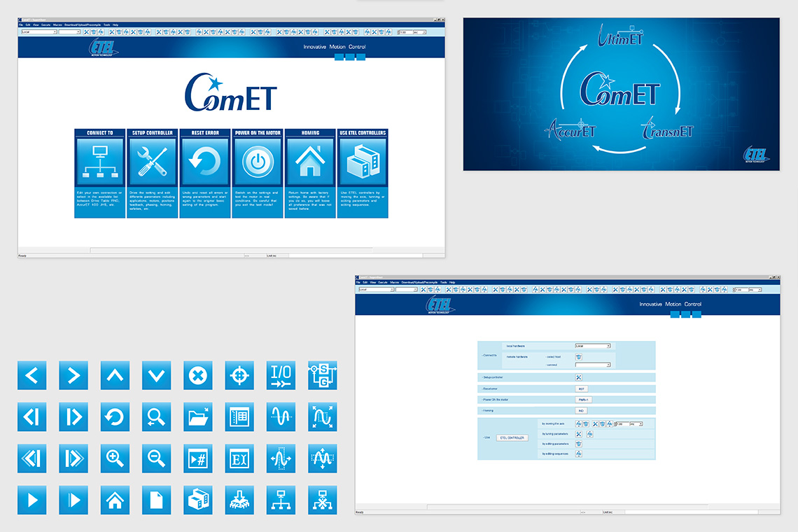Open Download/Upload/Precompile menu in the connection form window

point(419,282)
